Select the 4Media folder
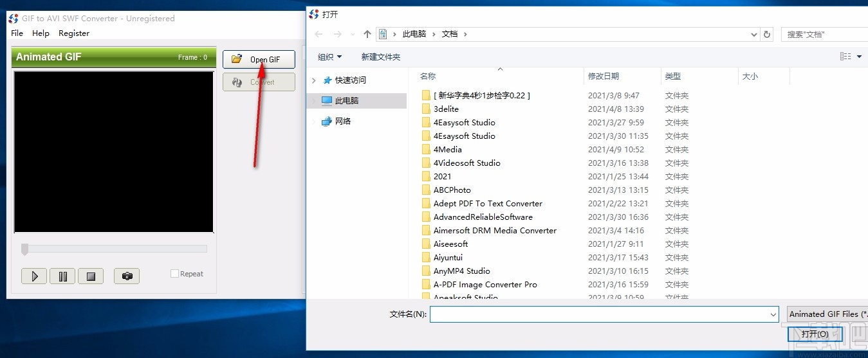 [448, 149]
